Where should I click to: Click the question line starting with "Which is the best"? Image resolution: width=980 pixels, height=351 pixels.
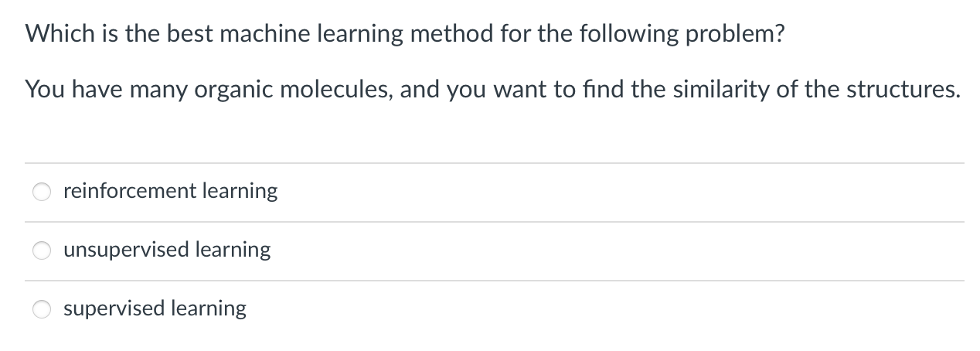tap(404, 35)
